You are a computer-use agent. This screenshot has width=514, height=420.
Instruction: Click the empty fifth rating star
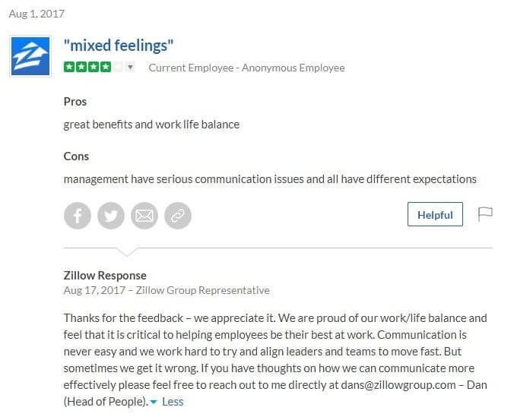click(118, 67)
